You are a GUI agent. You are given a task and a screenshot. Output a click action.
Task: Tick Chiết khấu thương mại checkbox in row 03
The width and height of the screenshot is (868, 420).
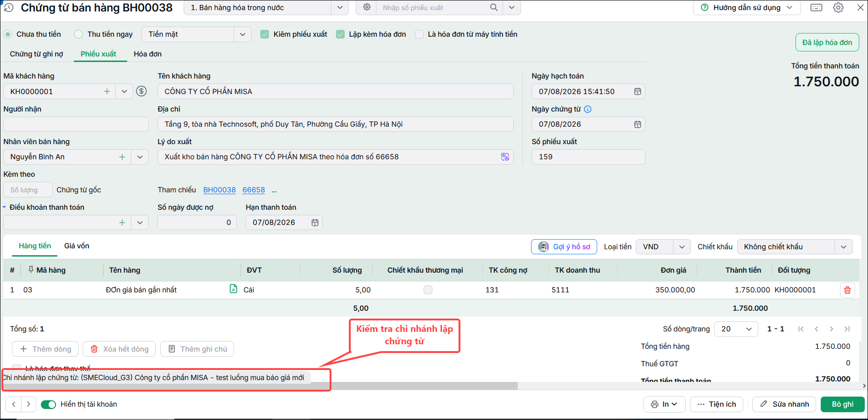click(428, 290)
